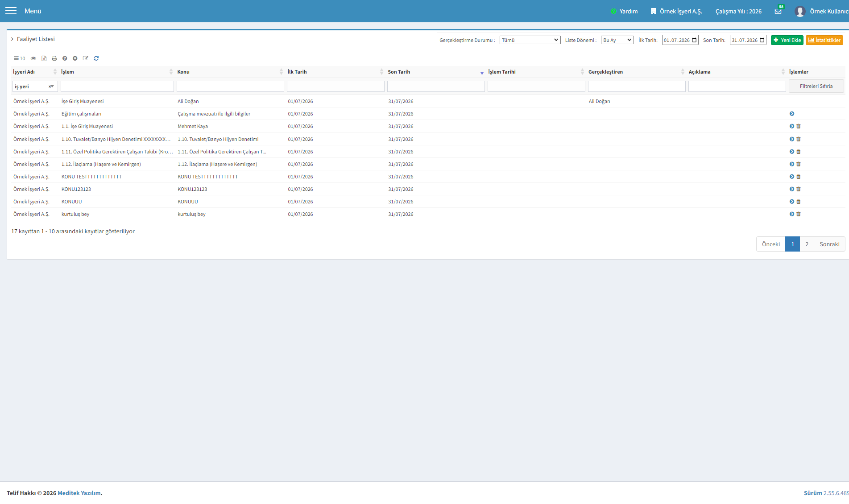Click the Filtreleri Sıfırla button

tap(816, 86)
